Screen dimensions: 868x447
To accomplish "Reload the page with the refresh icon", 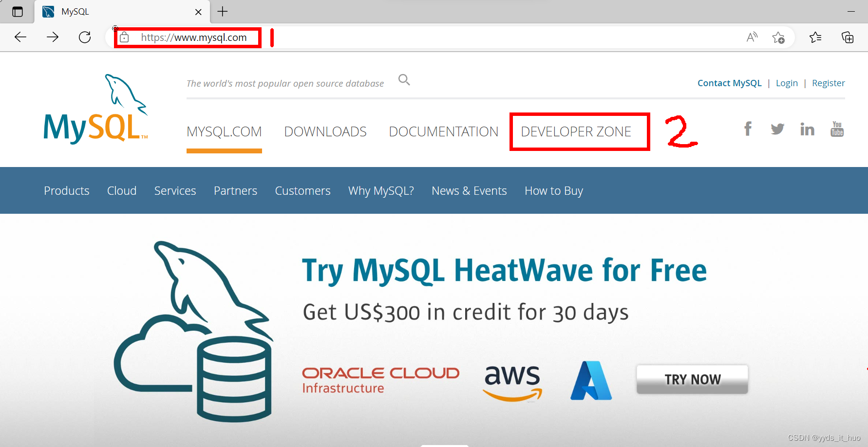I will coord(85,37).
